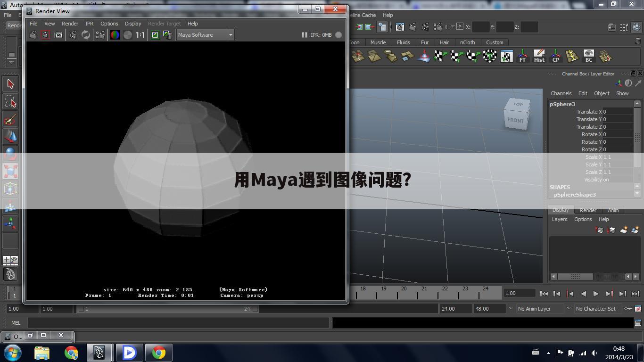Open Render View icon in status line
644x362 pixels.
click(x=400, y=27)
